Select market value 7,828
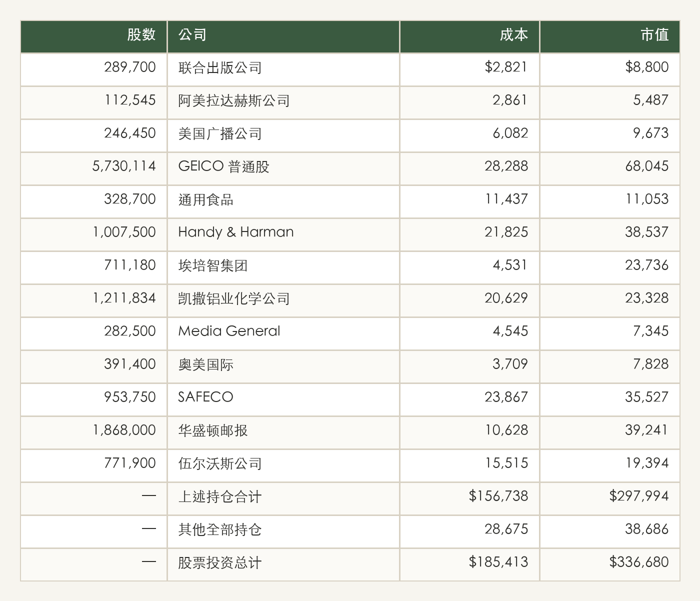 pyautogui.click(x=651, y=364)
